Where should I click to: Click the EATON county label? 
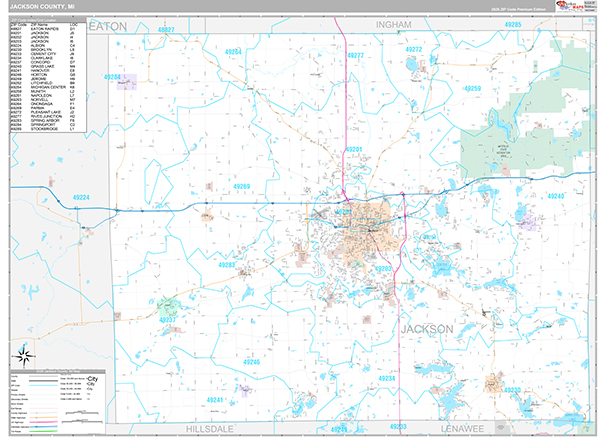(107, 26)
